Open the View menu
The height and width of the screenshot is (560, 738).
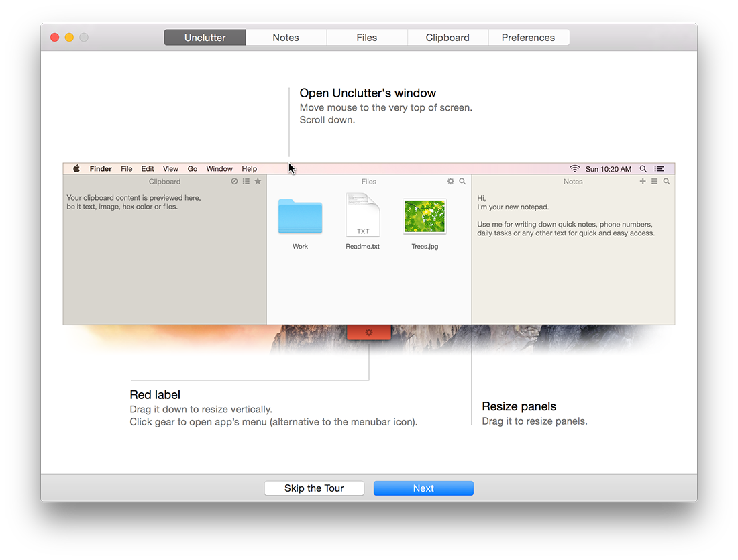[170, 168]
